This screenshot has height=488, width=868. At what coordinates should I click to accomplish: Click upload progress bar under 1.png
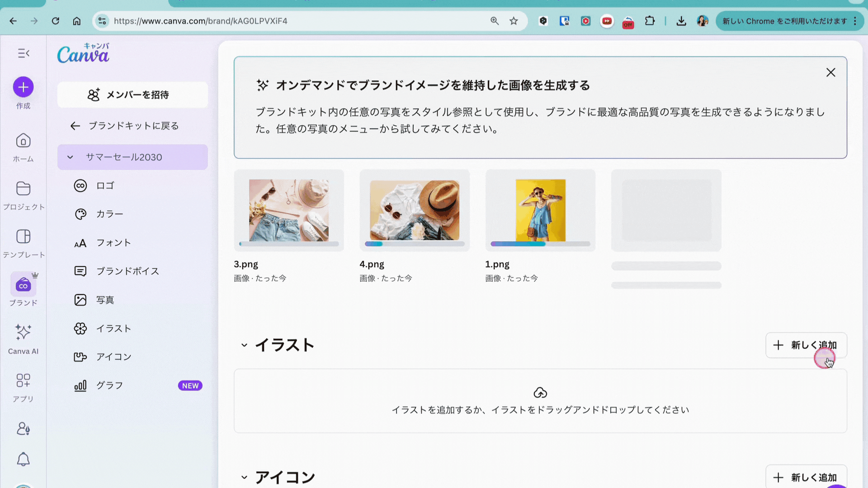tap(540, 244)
